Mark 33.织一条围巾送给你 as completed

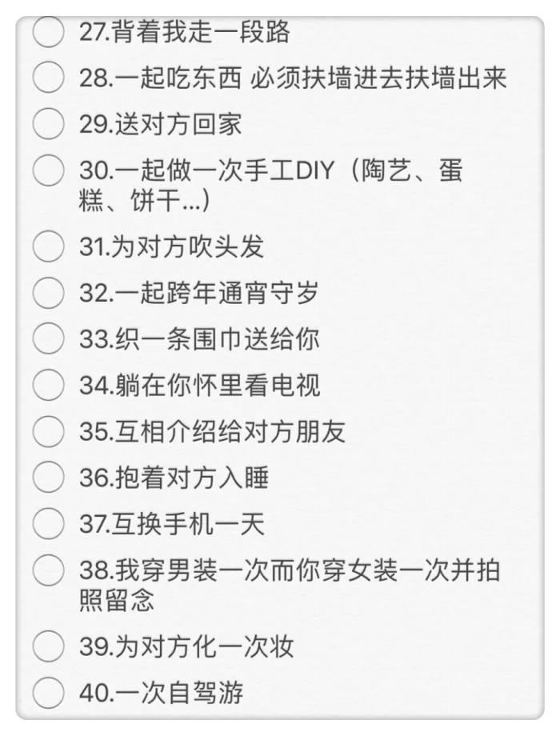tap(49, 339)
